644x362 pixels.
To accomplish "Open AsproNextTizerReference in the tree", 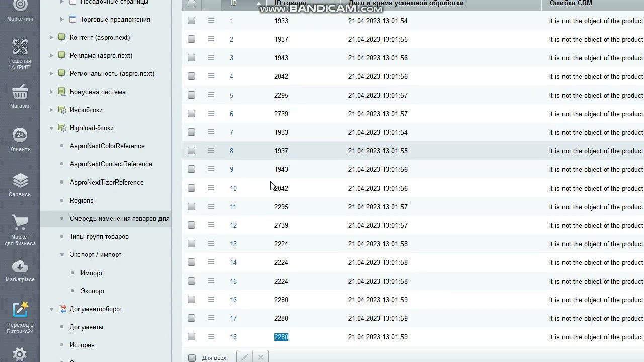I will (107, 182).
